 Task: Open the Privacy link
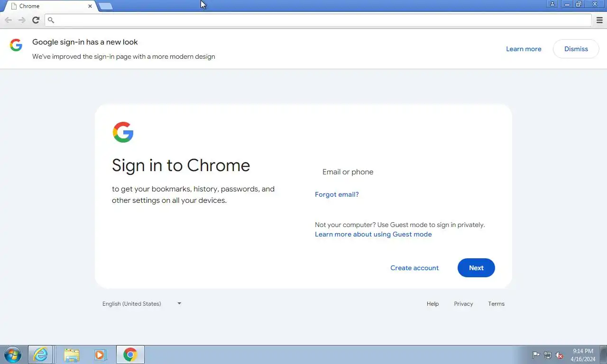click(463, 304)
